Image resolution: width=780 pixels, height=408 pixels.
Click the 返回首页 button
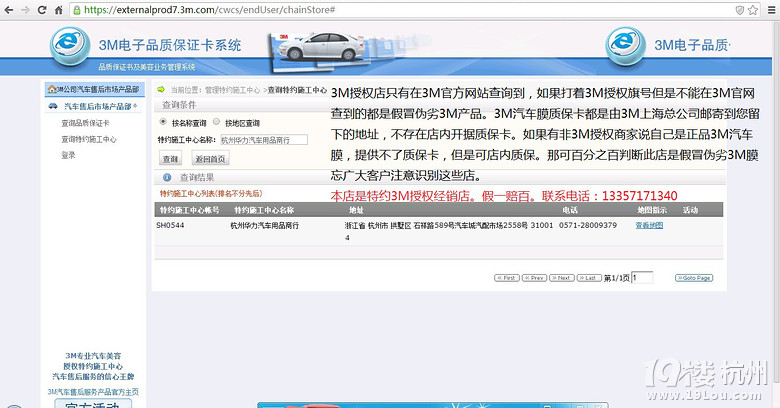(210, 159)
